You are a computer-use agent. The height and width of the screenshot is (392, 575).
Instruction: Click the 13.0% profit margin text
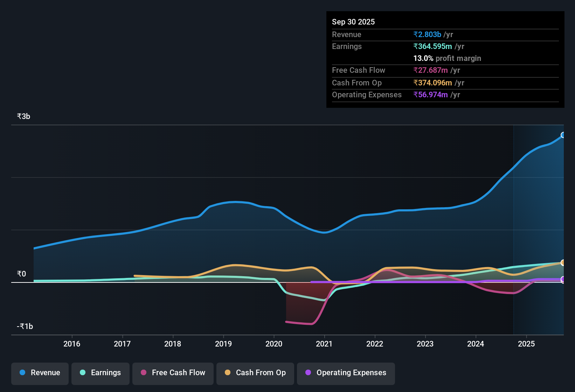(x=447, y=58)
